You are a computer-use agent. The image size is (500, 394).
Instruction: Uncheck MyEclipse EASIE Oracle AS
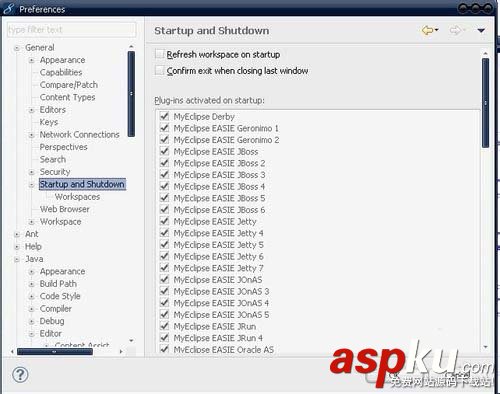(164, 349)
